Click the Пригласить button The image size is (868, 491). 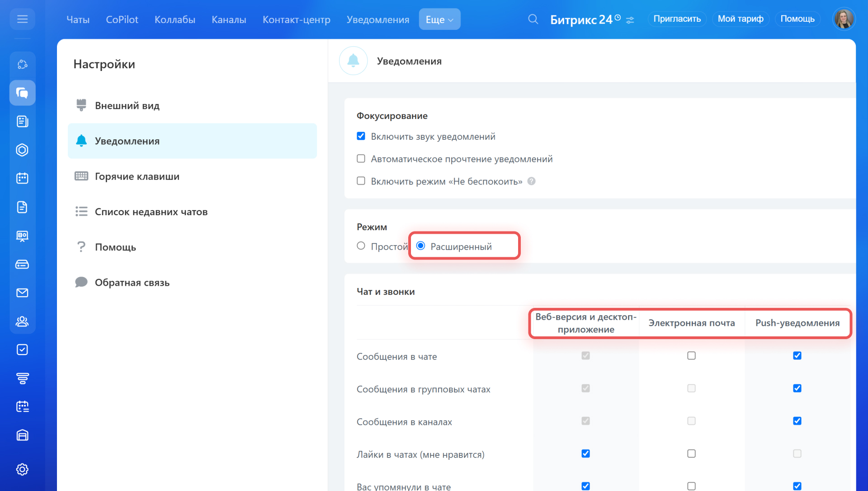[x=677, y=19]
